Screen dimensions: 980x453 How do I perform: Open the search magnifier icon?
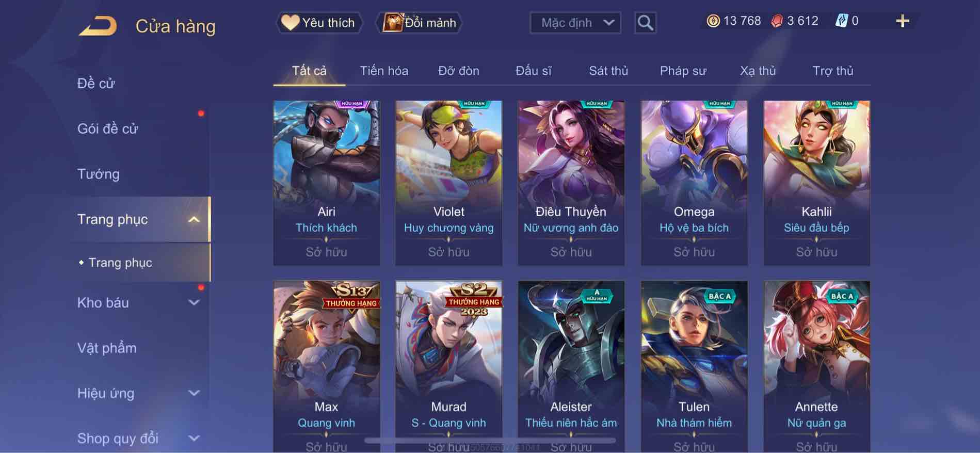[645, 23]
